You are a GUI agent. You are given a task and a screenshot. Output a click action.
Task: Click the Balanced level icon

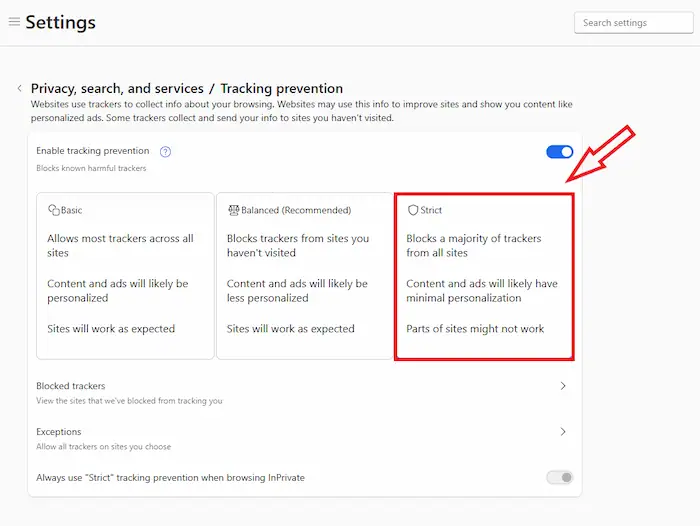[233, 211]
